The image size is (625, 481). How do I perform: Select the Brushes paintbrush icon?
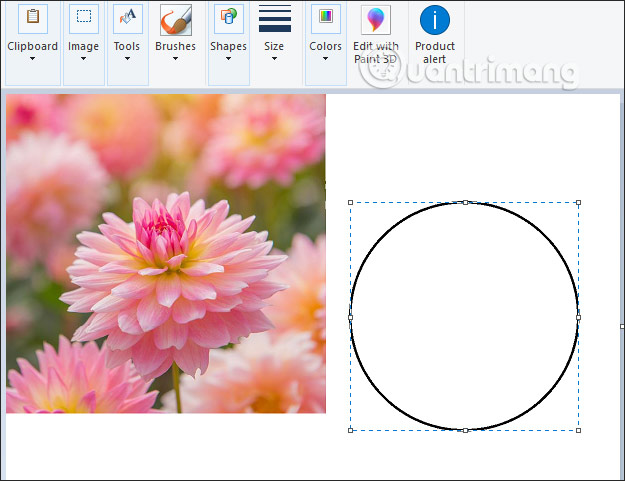176,20
